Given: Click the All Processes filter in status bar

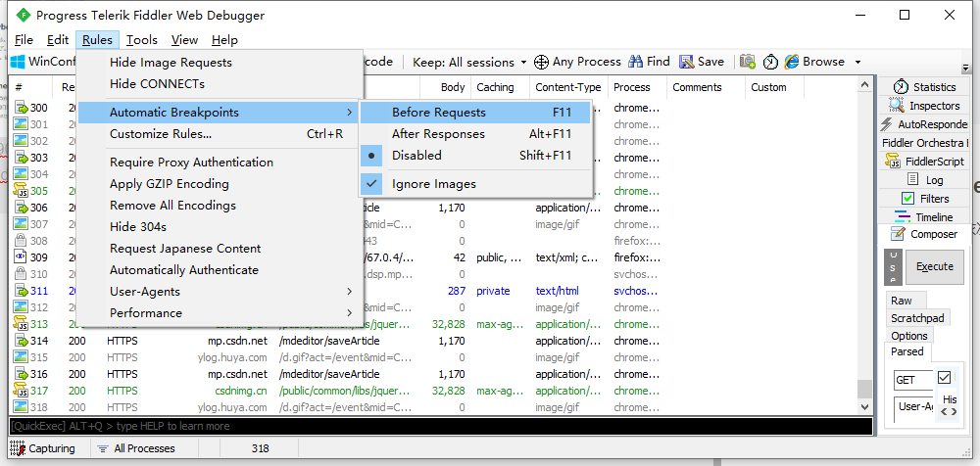Looking at the screenshot, I should [x=136, y=448].
